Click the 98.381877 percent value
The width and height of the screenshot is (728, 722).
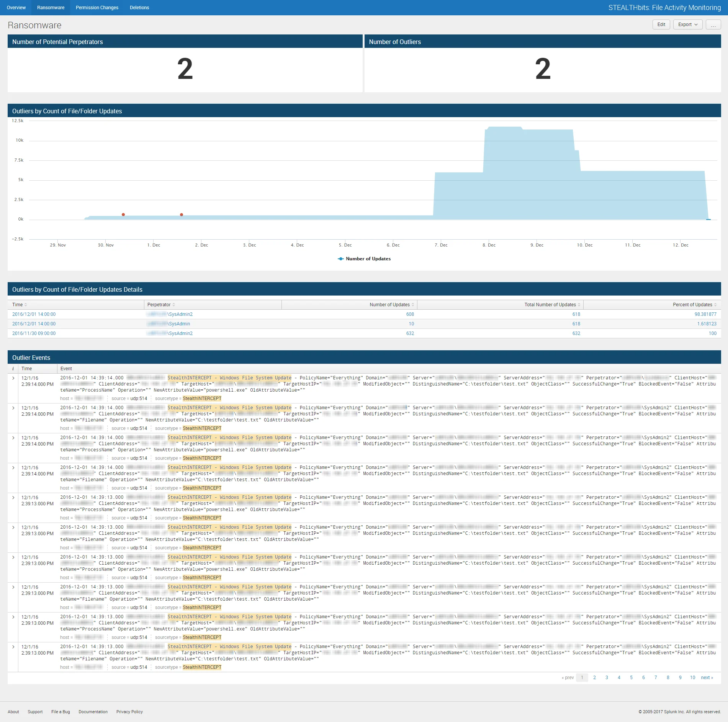tap(705, 314)
